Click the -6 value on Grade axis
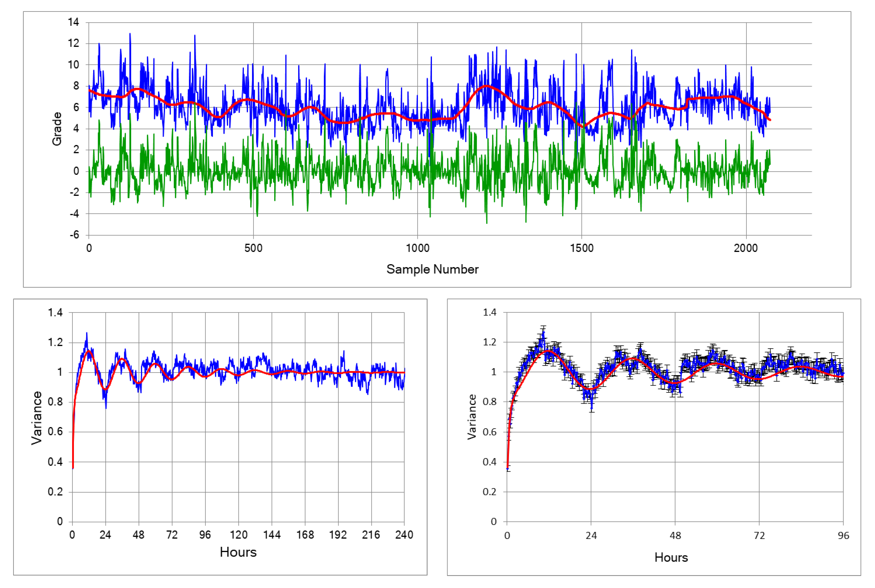 [x=74, y=235]
